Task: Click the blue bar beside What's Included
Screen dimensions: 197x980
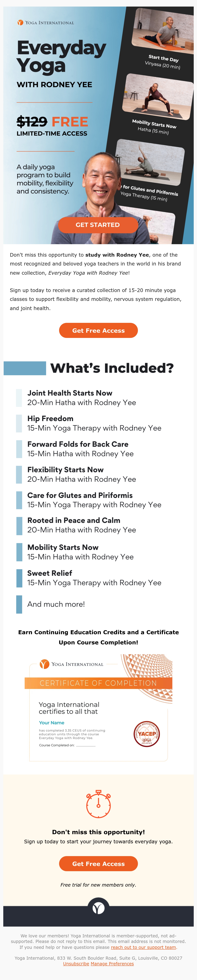Action: pos(25,368)
